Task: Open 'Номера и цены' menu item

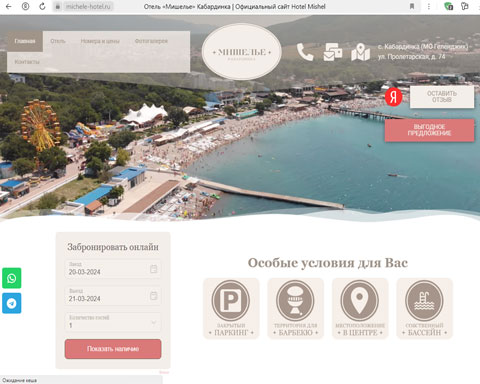Action: 100,41
